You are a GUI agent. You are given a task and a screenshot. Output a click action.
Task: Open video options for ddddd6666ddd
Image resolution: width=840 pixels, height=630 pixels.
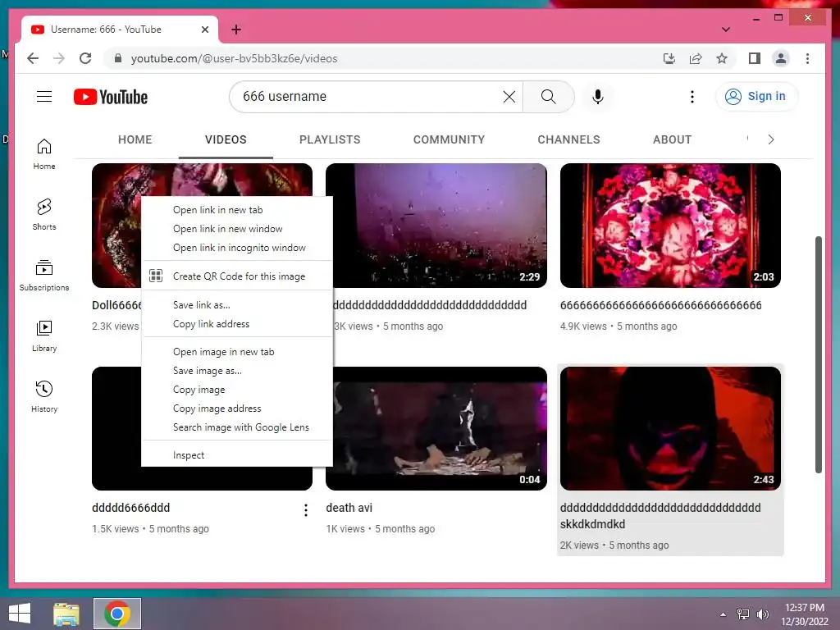coord(306,510)
